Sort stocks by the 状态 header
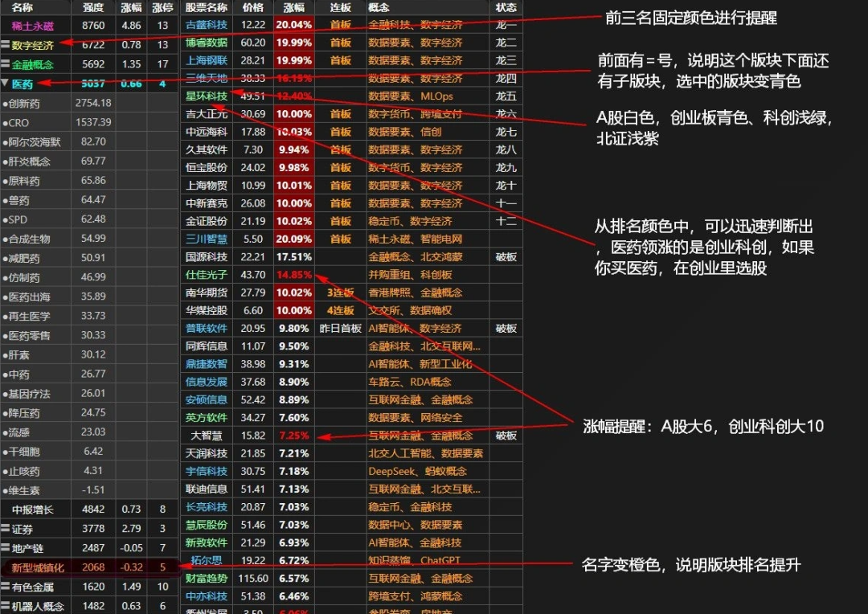 pyautogui.click(x=506, y=8)
